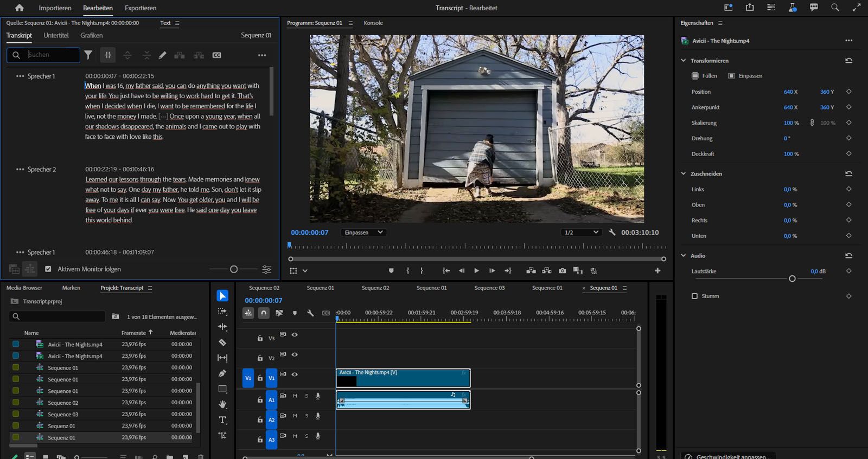Collapse the Transformieren section
Screen dimensions: 868x459
coord(684,61)
